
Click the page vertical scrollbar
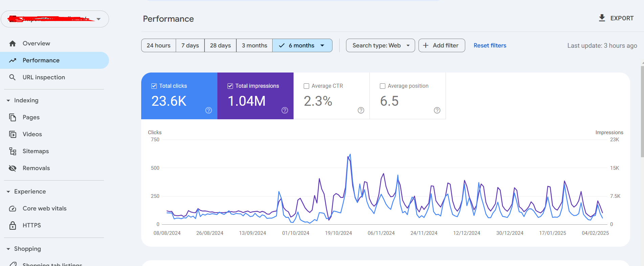[642, 112]
